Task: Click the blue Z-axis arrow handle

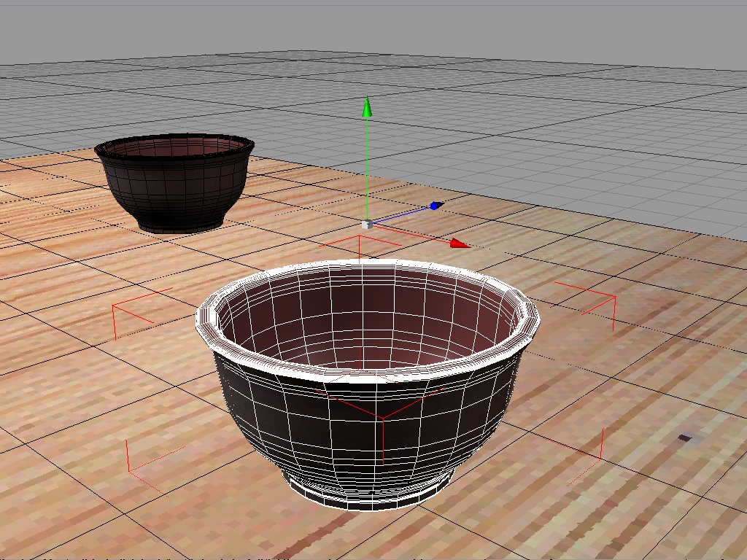Action: tap(436, 206)
